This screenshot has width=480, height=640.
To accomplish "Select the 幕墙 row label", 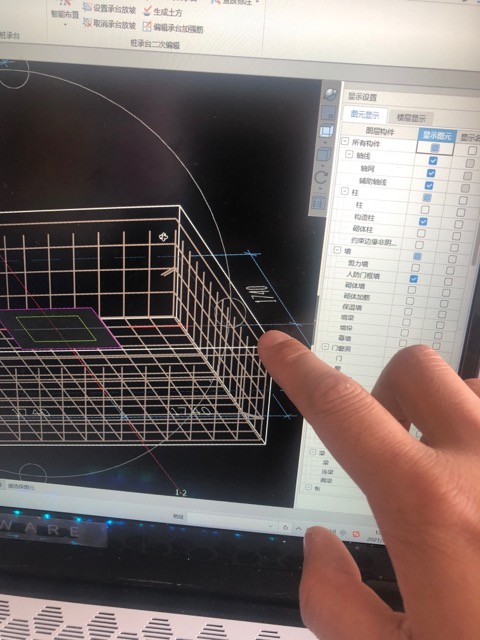I will (x=344, y=338).
